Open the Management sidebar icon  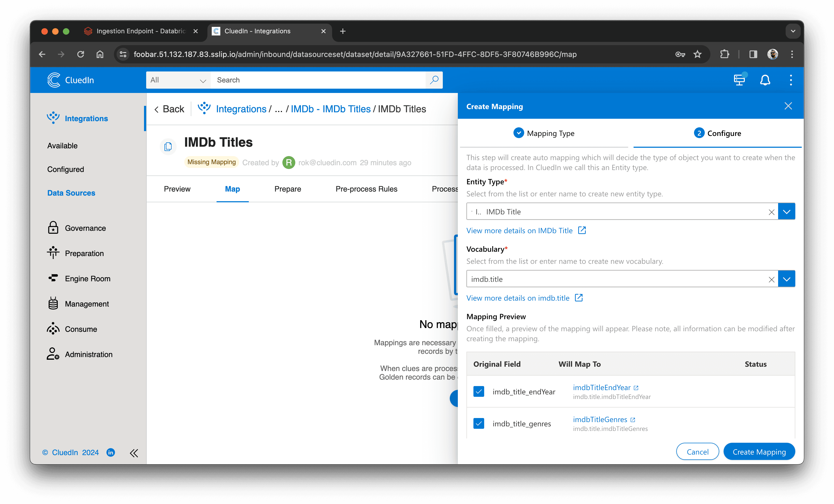pos(53,304)
